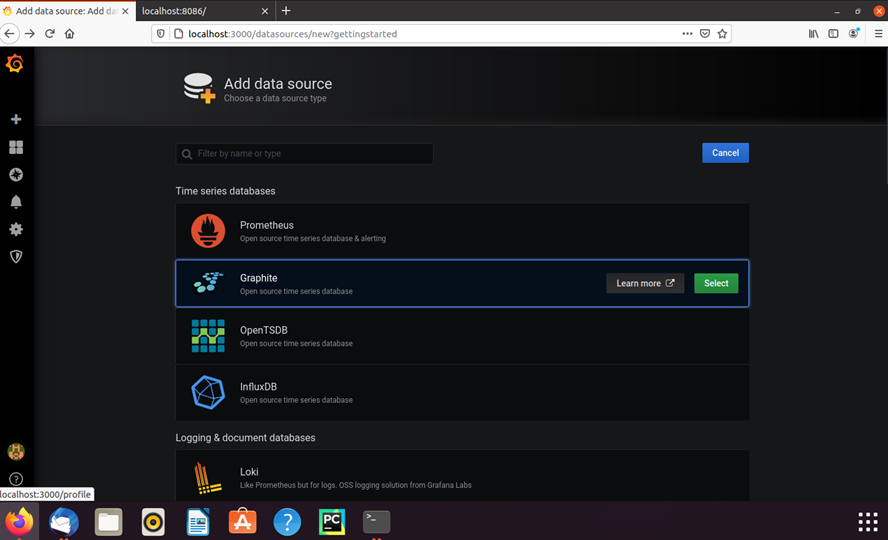The width and height of the screenshot is (888, 540).
Task: Open the Help question mark in sidebar
Action: pos(16,479)
